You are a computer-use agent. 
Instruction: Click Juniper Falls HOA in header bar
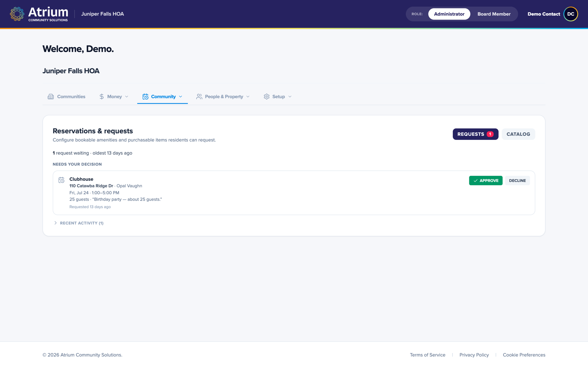point(103,14)
